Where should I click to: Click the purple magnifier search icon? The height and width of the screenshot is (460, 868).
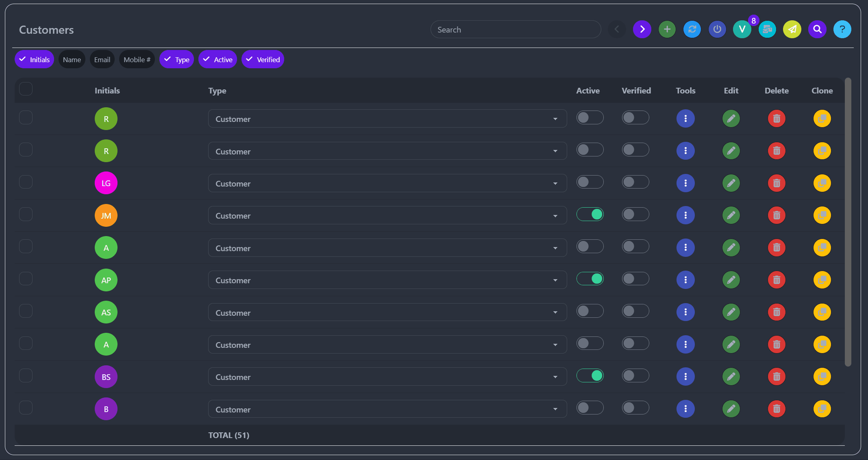pyautogui.click(x=817, y=29)
